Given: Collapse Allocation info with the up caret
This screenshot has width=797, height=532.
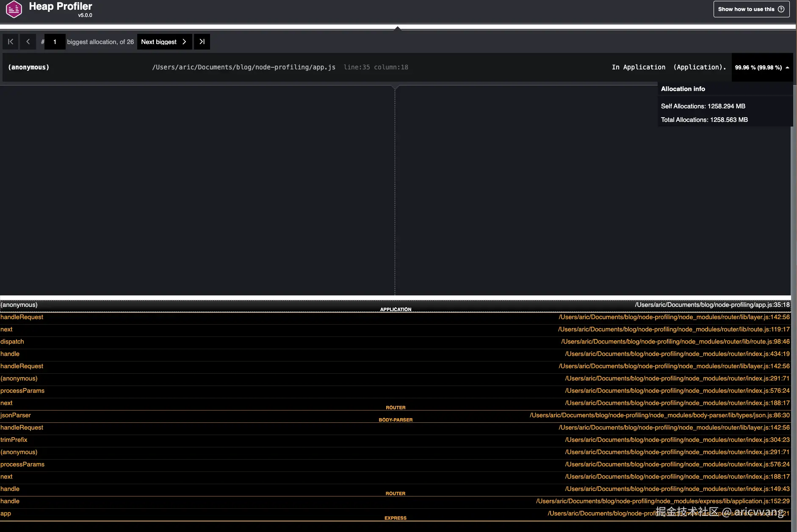Looking at the screenshot, I should tap(787, 67).
